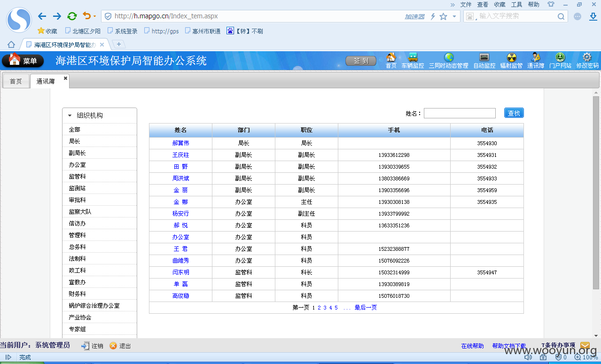Open the undo arrow dropdown
Screen dimensions: 601x364
tap(94, 16)
